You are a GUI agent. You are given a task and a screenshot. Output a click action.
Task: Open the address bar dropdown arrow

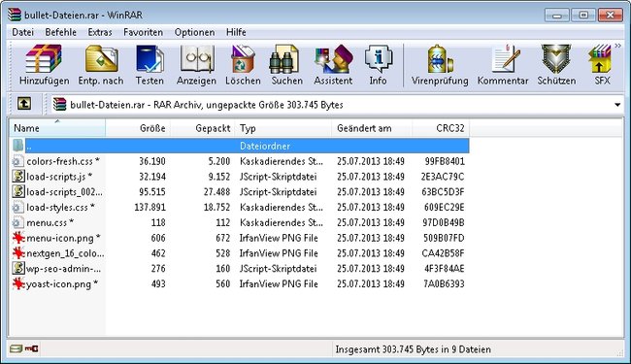point(617,105)
